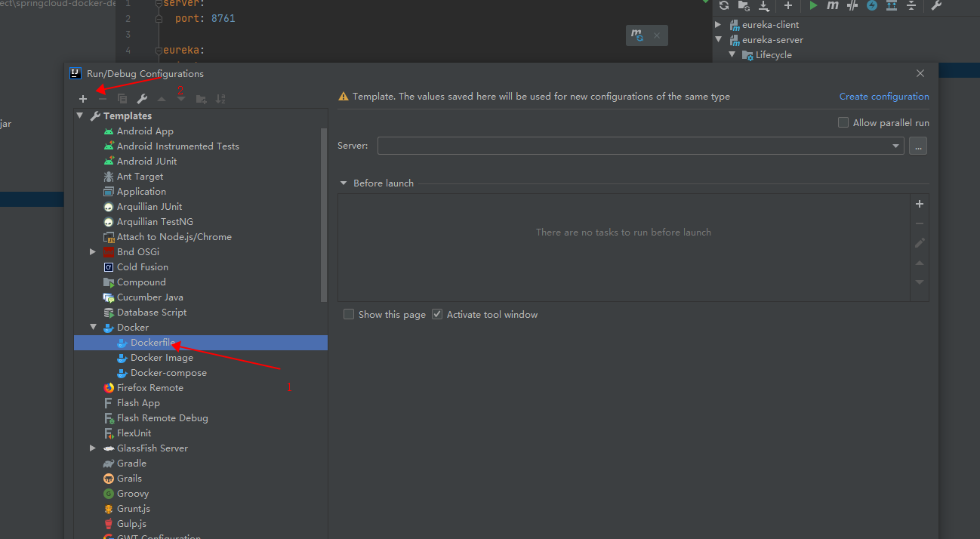Viewport: 980px width, 539px height.
Task: Enable the Allow parallel run checkbox
Action: (x=843, y=122)
